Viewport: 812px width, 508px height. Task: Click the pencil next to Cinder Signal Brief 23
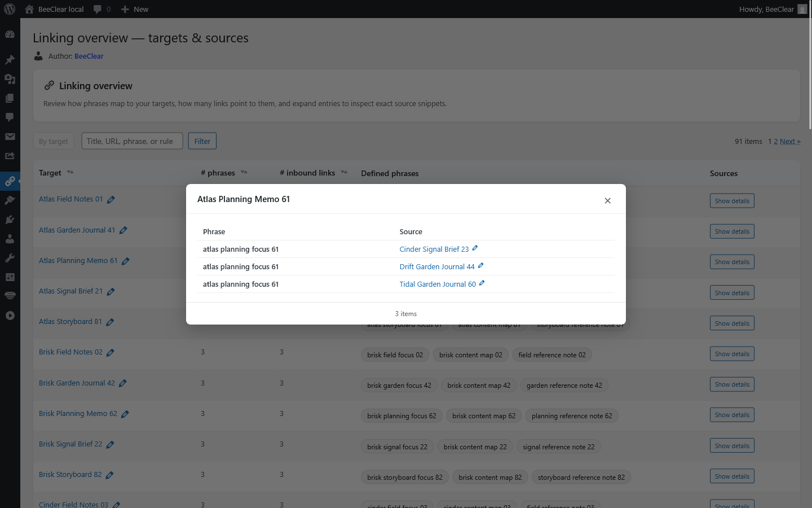point(475,248)
